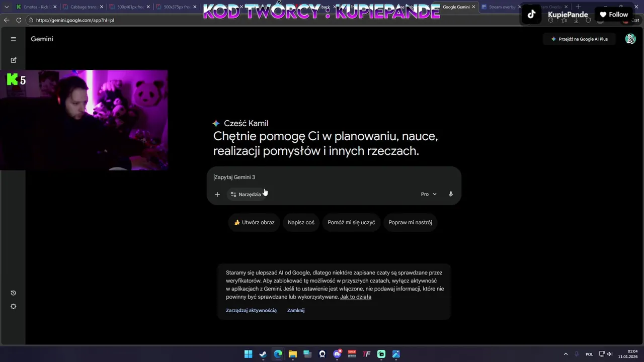This screenshot has width=644, height=362.
Task: Open OBS Studio from the taskbar
Action: (x=323, y=354)
